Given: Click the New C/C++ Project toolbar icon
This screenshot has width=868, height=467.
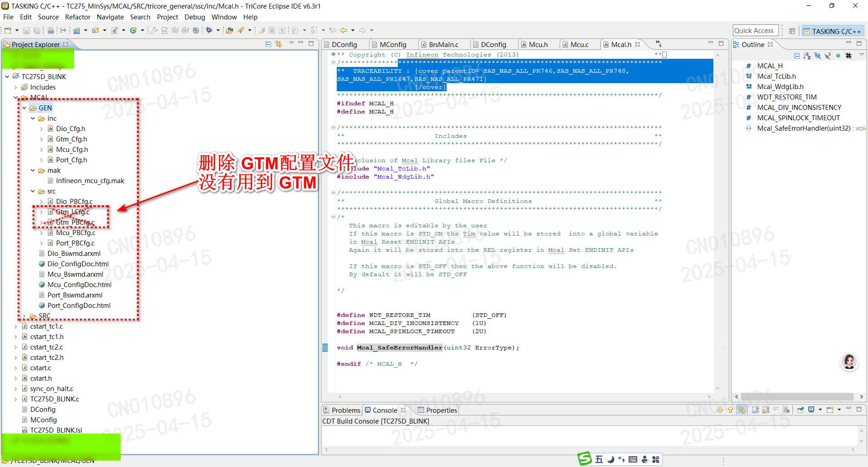Looking at the screenshot, I should (x=77, y=30).
